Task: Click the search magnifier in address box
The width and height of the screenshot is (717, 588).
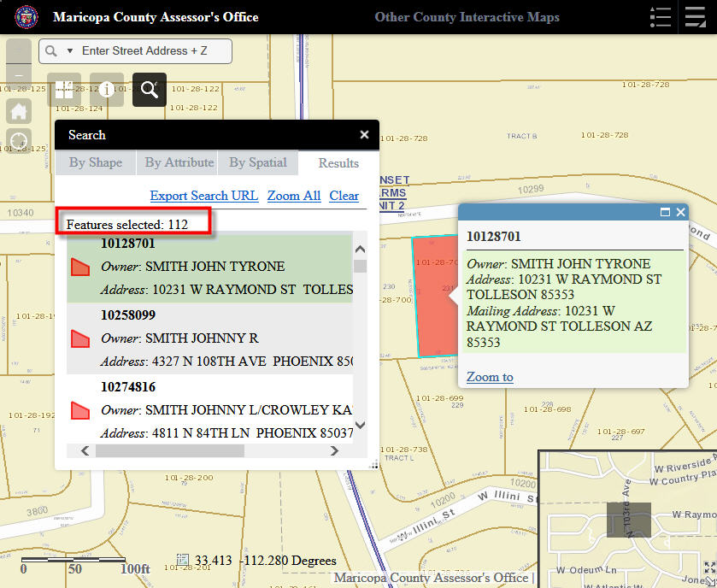Action: pos(51,51)
